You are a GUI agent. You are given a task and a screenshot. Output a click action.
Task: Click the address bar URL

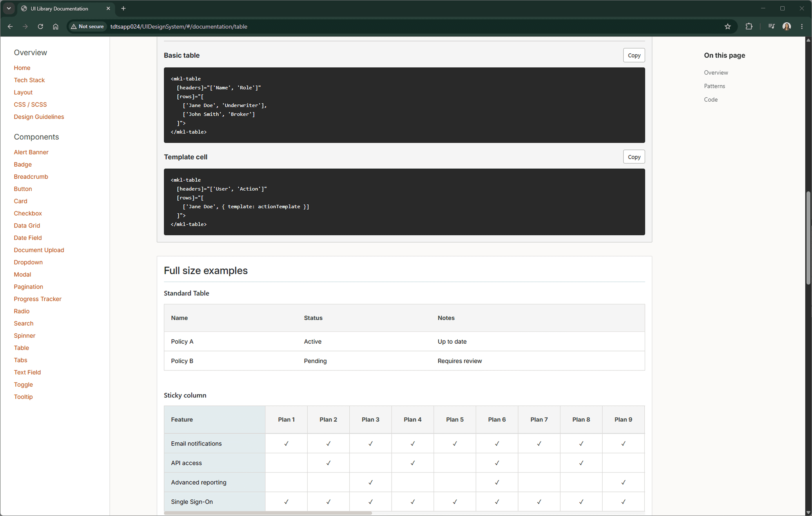pos(179,26)
